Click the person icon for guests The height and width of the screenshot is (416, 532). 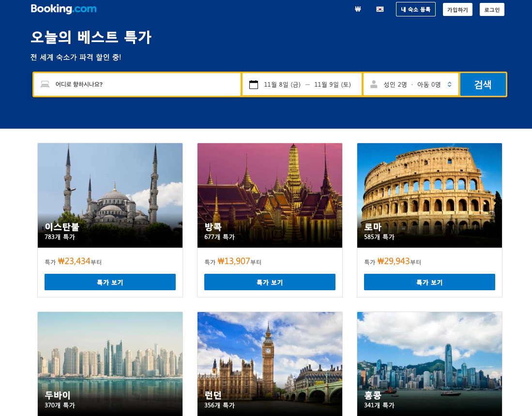click(x=374, y=84)
